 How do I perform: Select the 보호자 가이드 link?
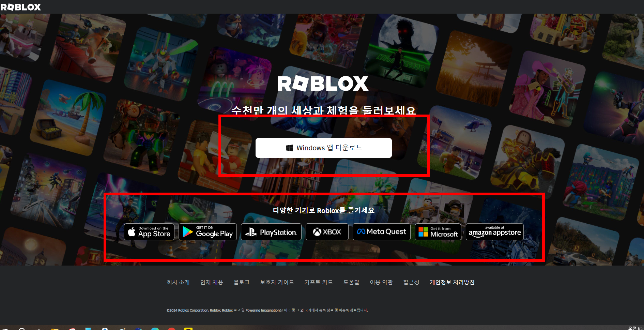point(277,282)
